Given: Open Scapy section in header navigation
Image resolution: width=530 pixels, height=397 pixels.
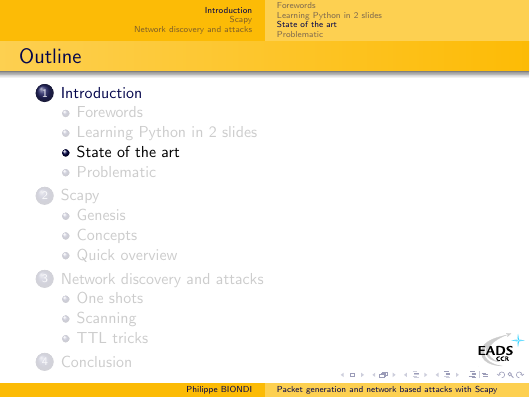Looking at the screenshot, I should 241,20.
